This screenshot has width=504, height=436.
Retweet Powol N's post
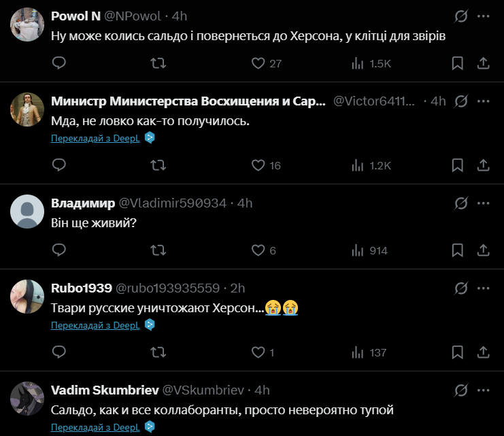[158, 63]
